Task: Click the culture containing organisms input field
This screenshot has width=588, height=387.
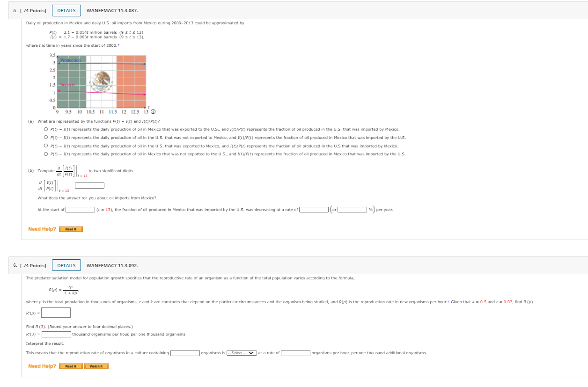Action: [185, 353]
